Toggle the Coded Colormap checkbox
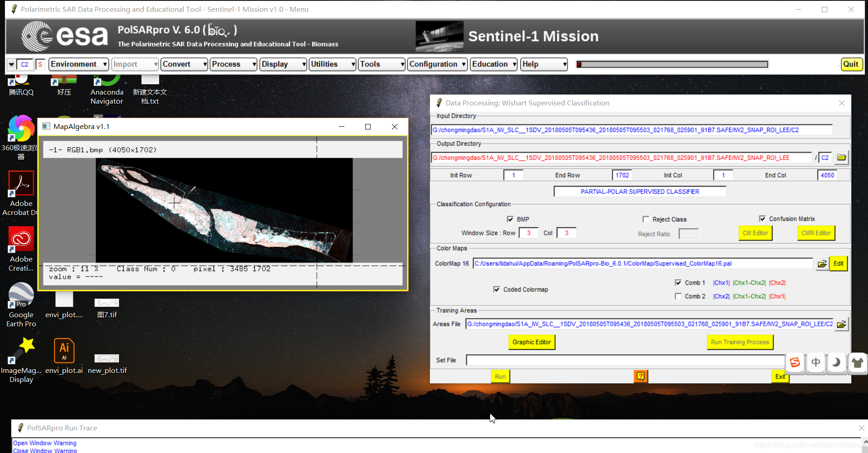 click(496, 289)
